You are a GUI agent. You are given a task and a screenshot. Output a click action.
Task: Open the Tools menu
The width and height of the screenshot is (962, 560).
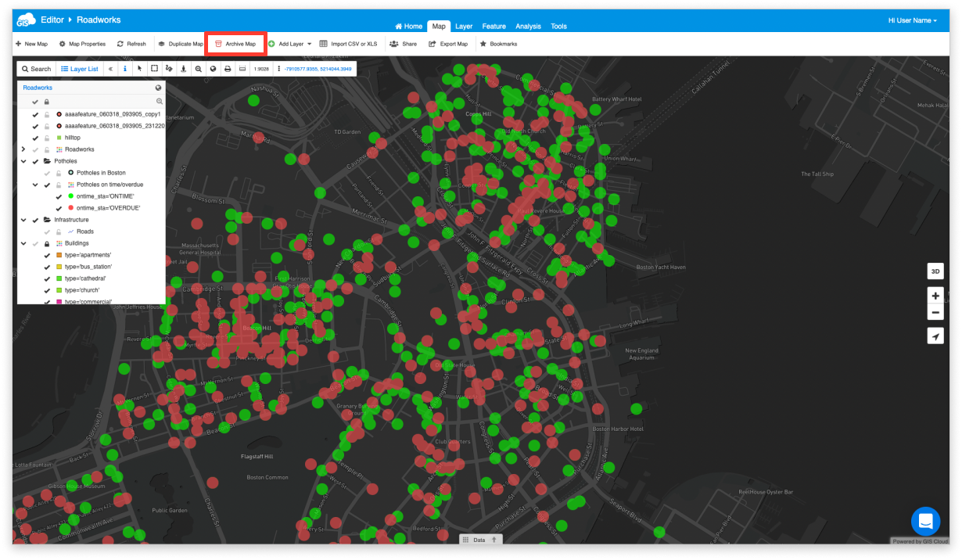pyautogui.click(x=558, y=26)
